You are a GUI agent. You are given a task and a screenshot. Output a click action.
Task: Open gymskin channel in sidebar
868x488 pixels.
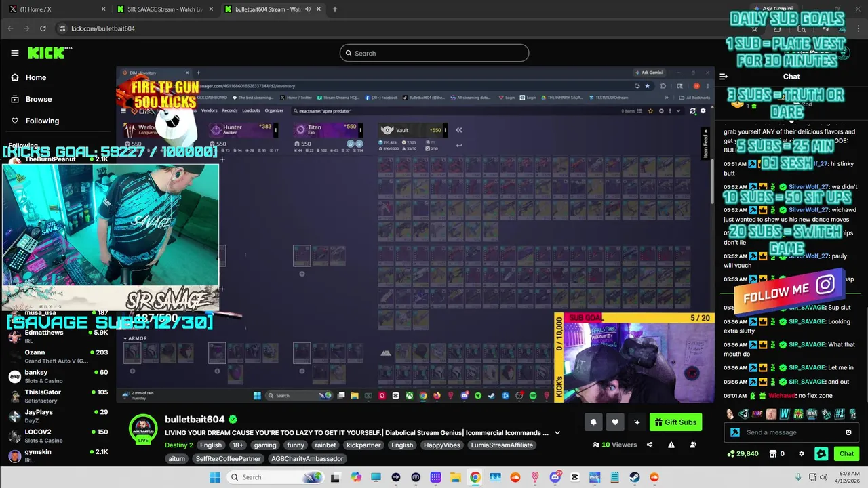58,455
